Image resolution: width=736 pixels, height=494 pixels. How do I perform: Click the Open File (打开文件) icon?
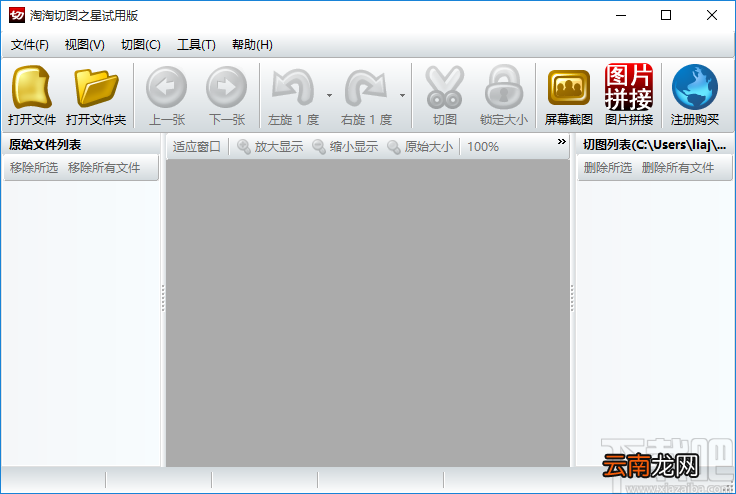(x=32, y=95)
